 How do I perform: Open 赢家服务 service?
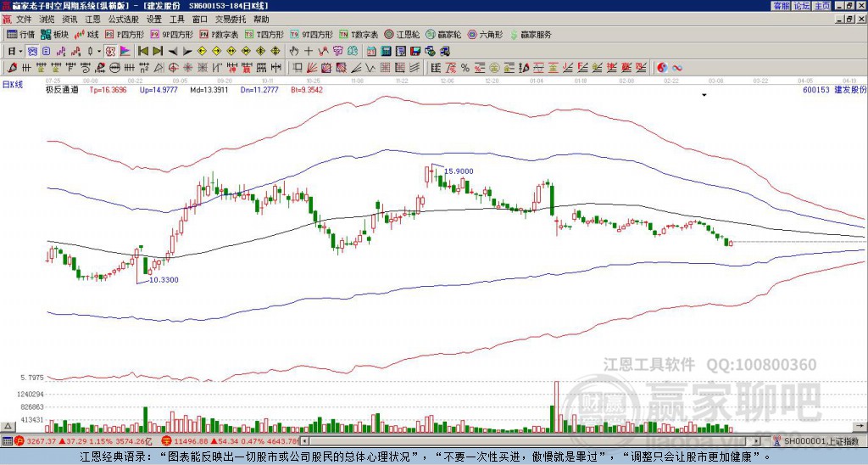pos(531,34)
